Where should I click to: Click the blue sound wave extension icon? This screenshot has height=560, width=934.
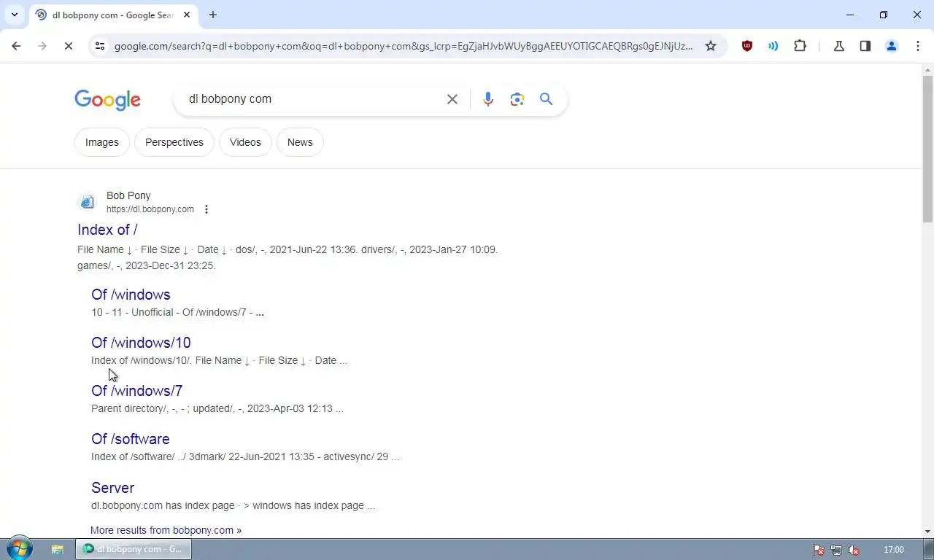click(773, 46)
